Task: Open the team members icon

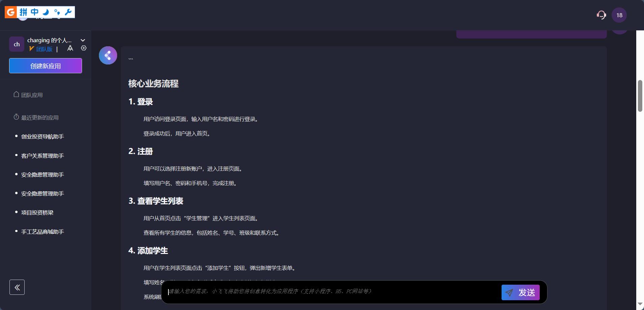Action: [70, 48]
